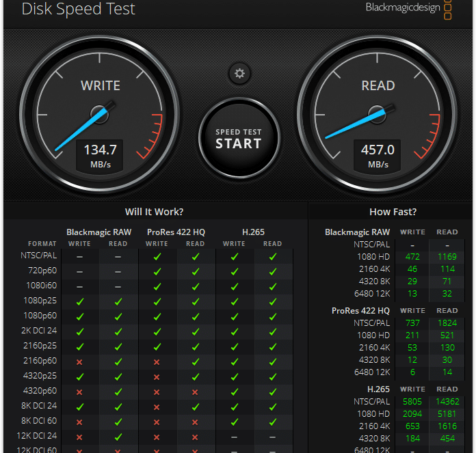Click the 1080p25 Blackmagic RAW write checkmark
The image size is (476, 453).
coord(80,301)
